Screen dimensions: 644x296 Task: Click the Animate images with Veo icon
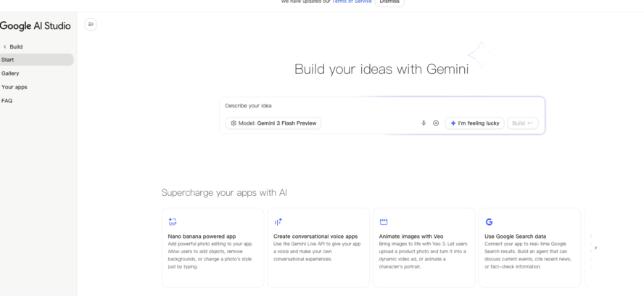pos(384,222)
